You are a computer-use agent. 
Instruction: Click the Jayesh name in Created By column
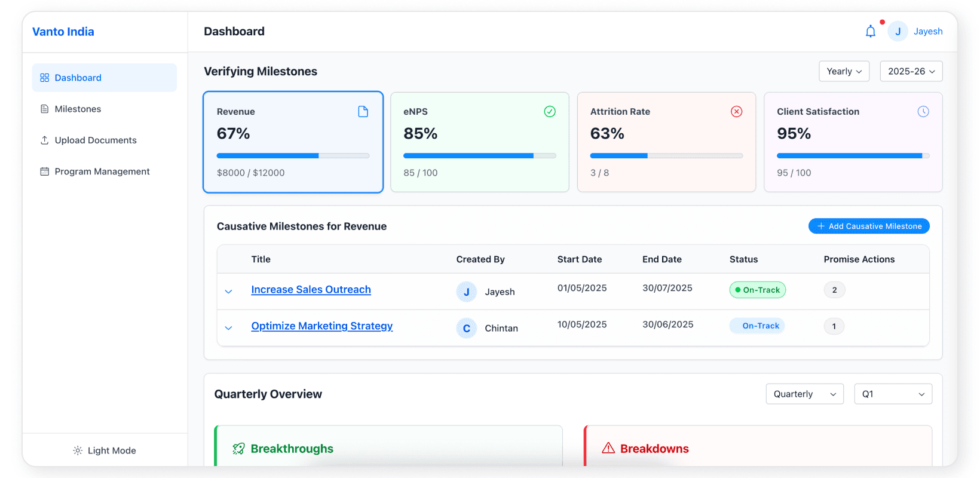click(500, 292)
